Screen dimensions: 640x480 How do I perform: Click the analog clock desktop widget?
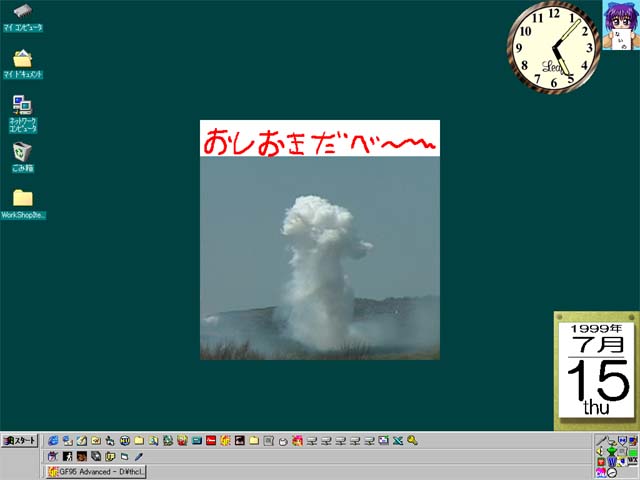pos(553,48)
